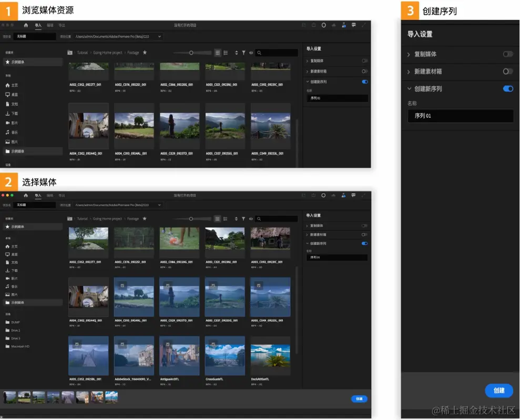This screenshot has width=520, height=420.
Task: Open the chat bubble icon in step 2 header
Action: (x=353, y=195)
